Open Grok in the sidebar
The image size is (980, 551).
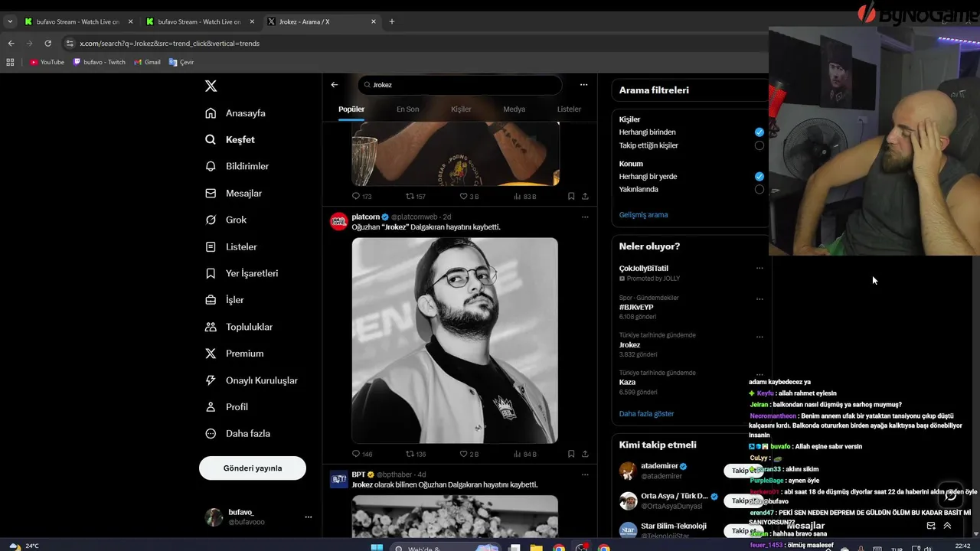pyautogui.click(x=226, y=220)
